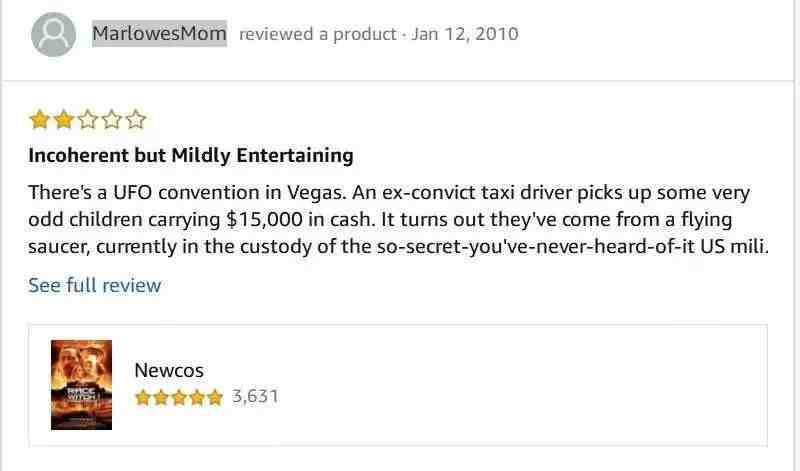The image size is (800, 471).
Task: Click the fifth empty star of the review rating
Action: 135,120
